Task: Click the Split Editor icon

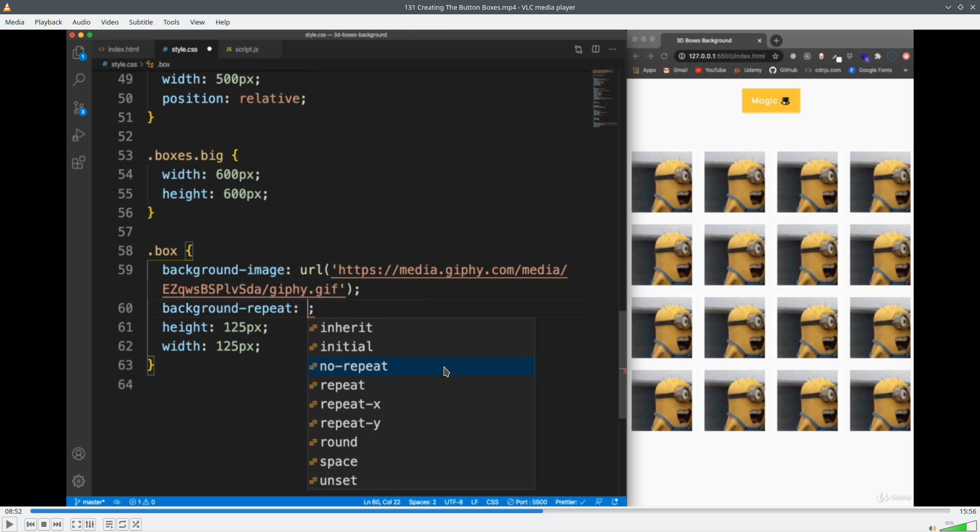Action: point(596,49)
